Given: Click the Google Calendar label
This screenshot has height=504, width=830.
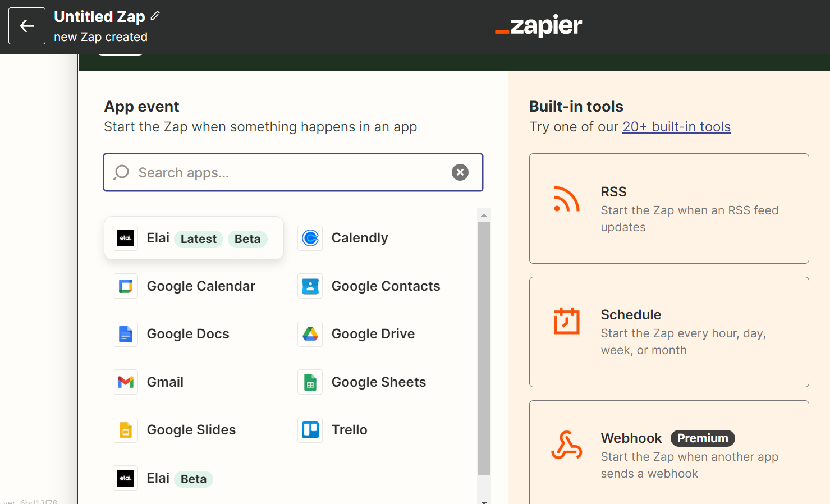Looking at the screenshot, I should [x=201, y=286].
